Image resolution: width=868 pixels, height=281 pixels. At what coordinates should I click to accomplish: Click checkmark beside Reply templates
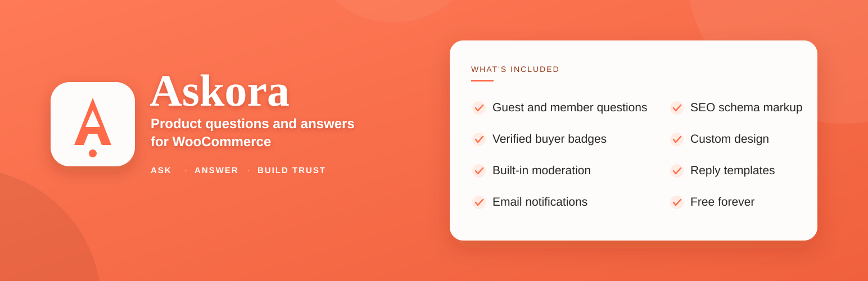(x=677, y=171)
